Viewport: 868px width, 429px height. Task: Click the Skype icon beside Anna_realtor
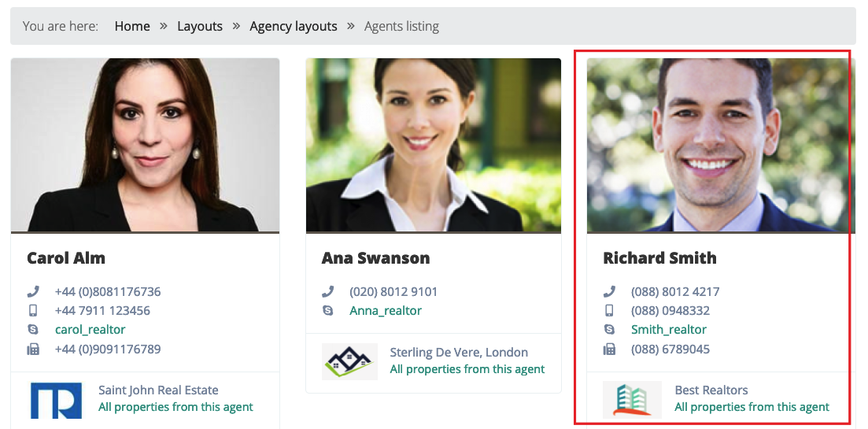[x=327, y=311]
